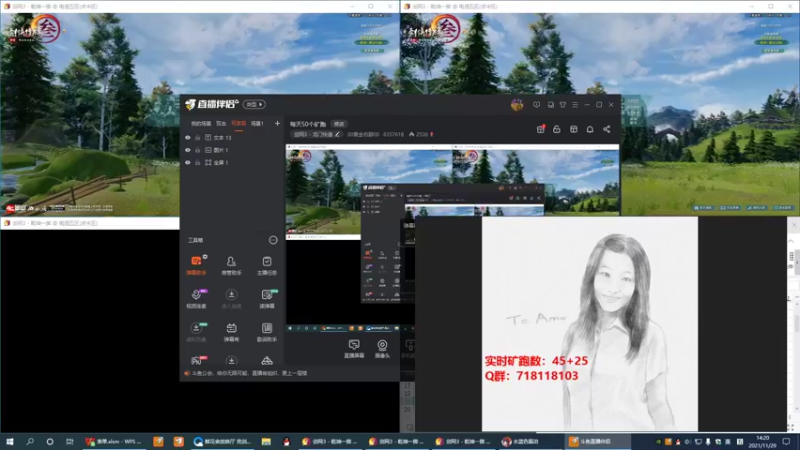Open the taskbar clock showing 14:20
Image resolution: width=800 pixels, height=450 pixels.
[762, 442]
